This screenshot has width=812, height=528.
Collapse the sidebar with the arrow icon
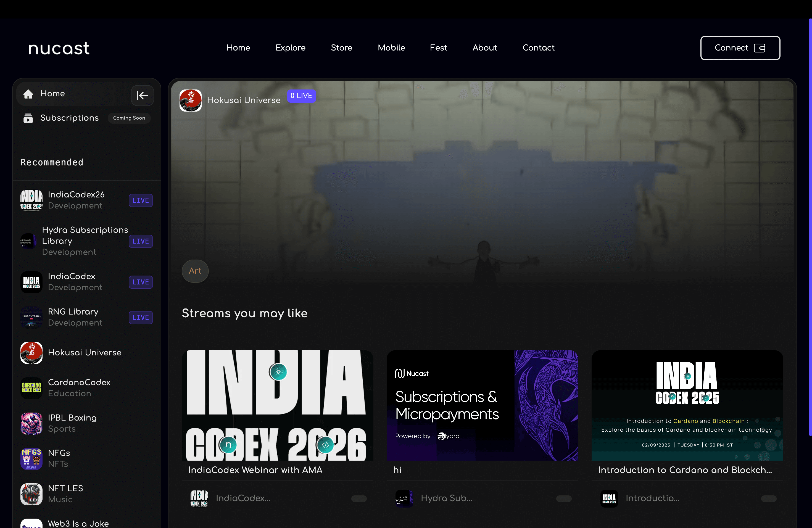tap(142, 96)
